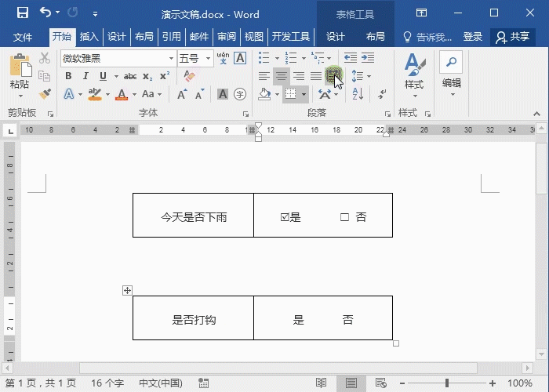Toggle subscript x₂ formatting
Screen dimensions: 549x392
(x=147, y=76)
